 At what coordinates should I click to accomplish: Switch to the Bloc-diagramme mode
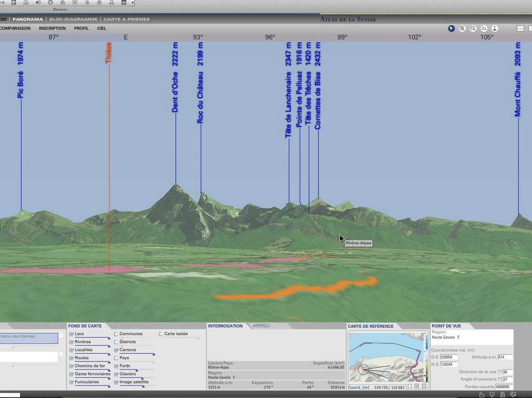coord(73,19)
